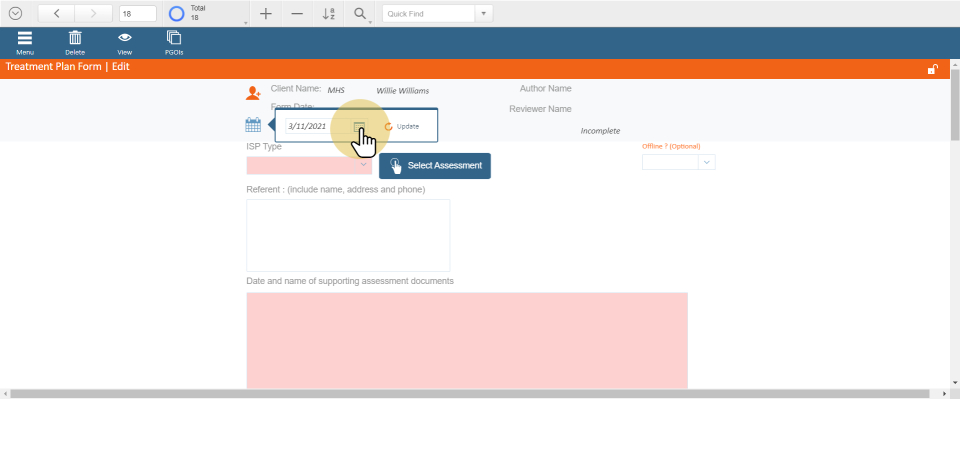Open the PGOIs icon
The image size is (960, 469).
coord(174,38)
